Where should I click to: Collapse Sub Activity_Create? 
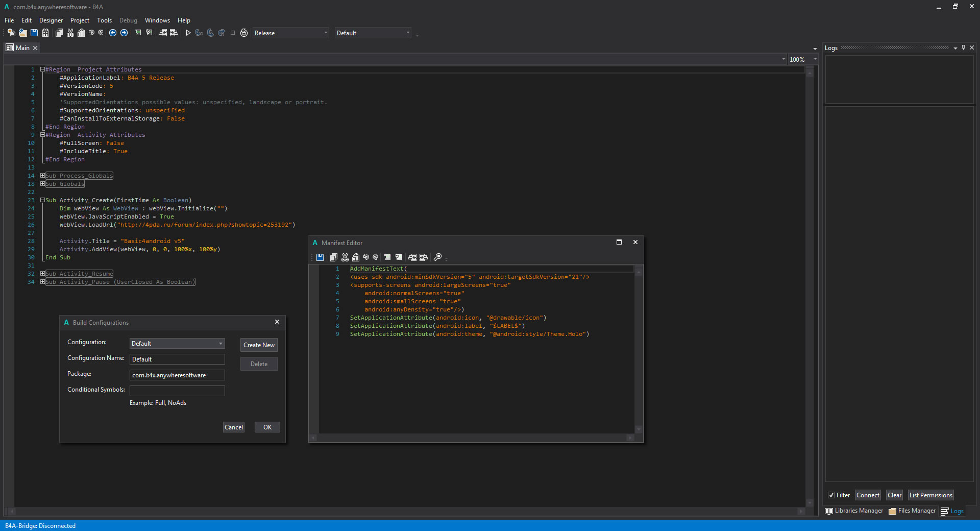click(x=43, y=200)
